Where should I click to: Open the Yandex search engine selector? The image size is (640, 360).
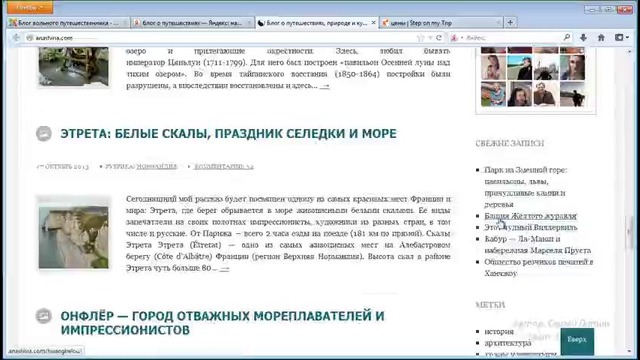tap(456, 38)
